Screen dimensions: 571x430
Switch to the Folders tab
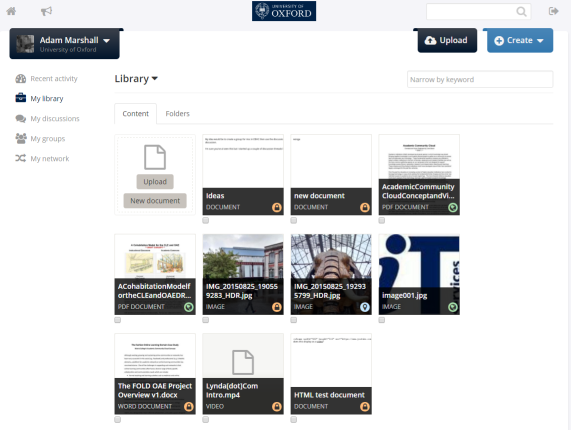coord(177,114)
